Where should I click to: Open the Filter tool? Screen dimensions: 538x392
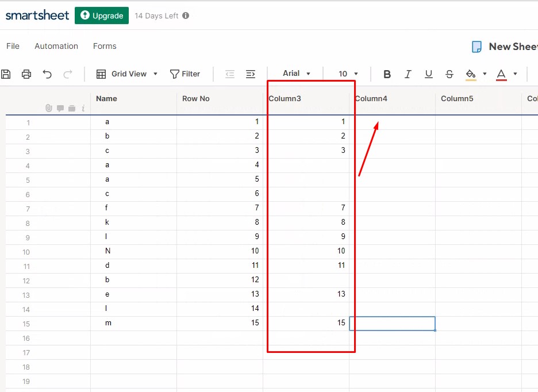coord(185,74)
